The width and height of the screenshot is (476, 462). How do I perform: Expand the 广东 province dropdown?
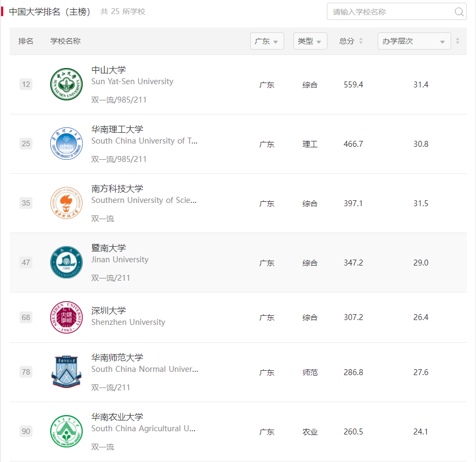[x=267, y=41]
